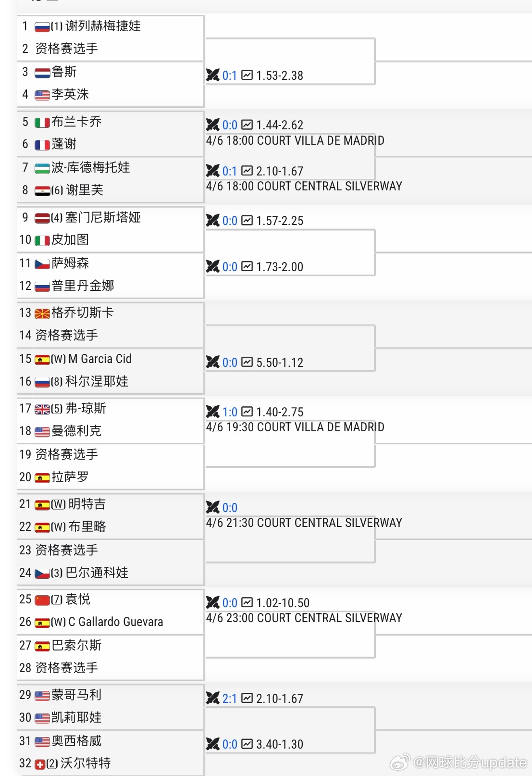This screenshot has width=532, height=776.
Task: Click qualifier placeholder 资格赛选手 at position 23
Action: pyautogui.click(x=67, y=550)
